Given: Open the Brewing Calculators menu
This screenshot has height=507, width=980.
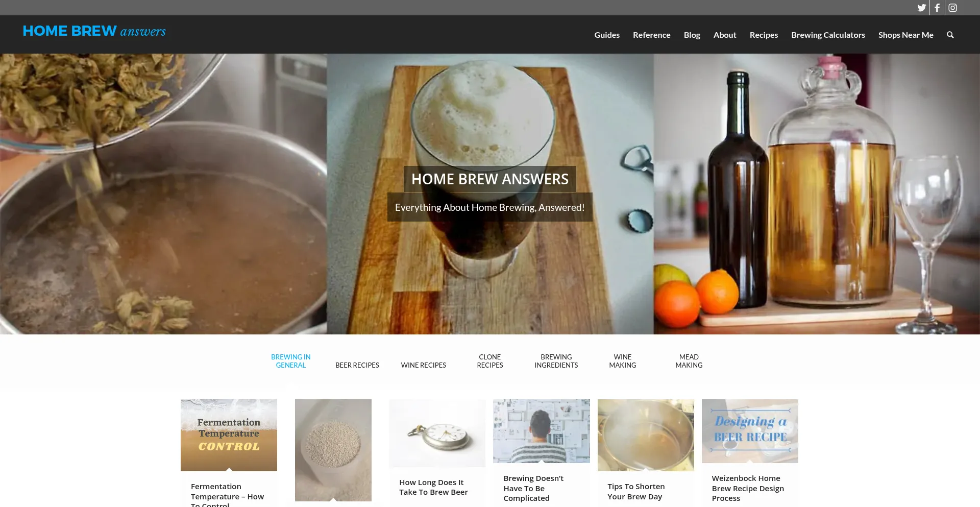Looking at the screenshot, I should click(x=828, y=35).
